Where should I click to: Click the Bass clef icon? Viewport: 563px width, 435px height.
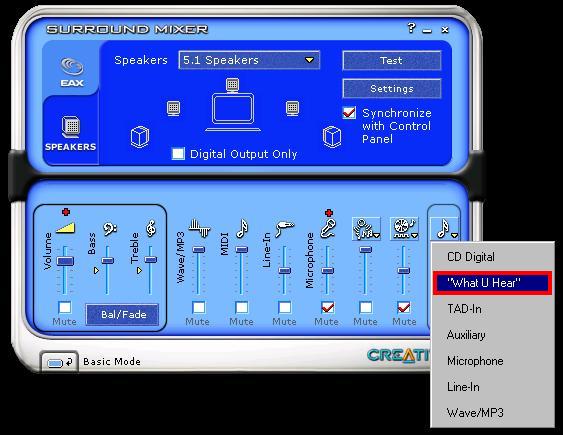click(110, 229)
